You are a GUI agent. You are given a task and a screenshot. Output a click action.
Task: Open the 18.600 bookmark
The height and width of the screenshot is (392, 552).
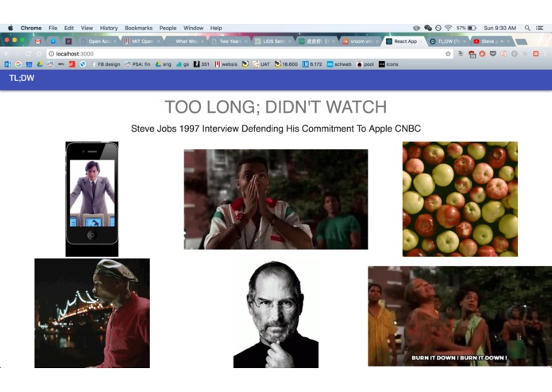click(x=286, y=64)
